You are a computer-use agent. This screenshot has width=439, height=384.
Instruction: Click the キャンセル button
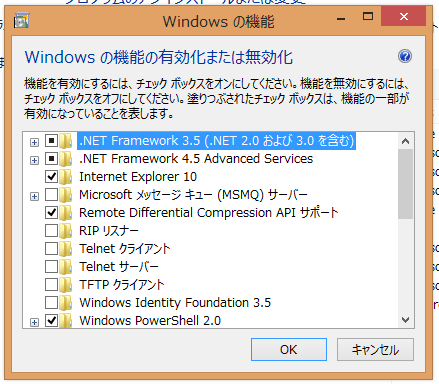[375, 350]
